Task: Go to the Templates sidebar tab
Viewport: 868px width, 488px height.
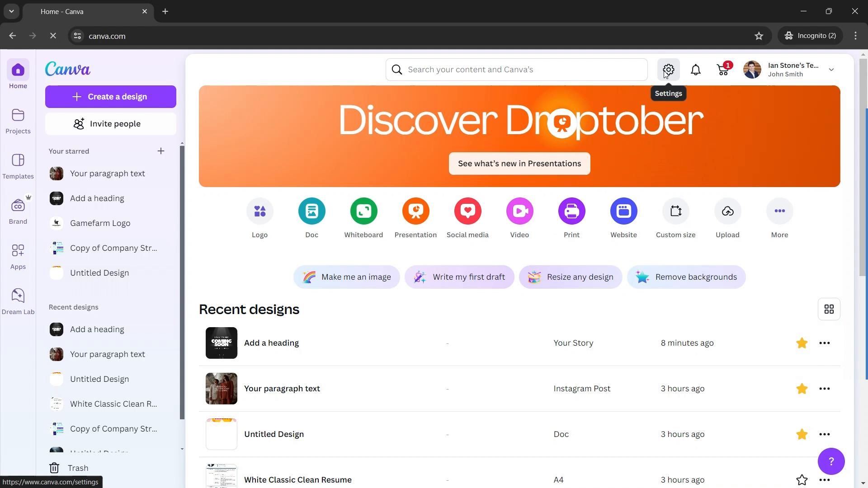Action: point(18,166)
